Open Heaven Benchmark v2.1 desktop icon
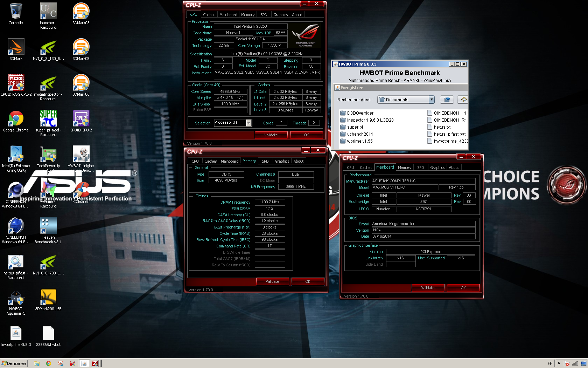 [48, 231]
